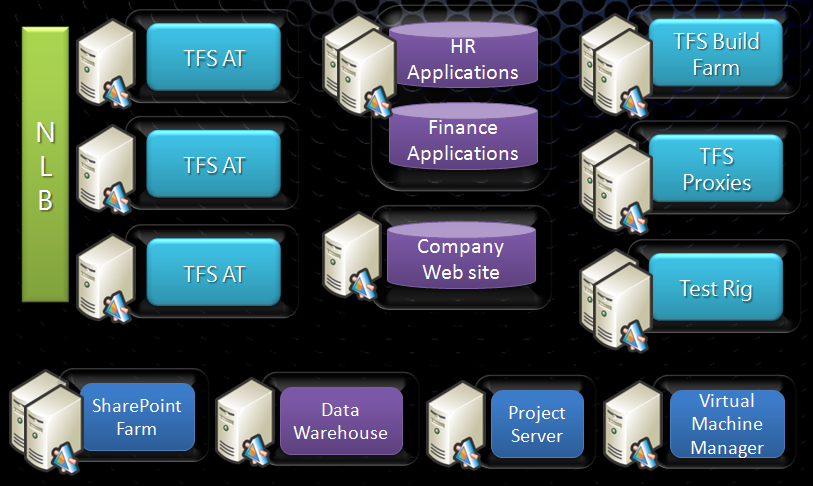This screenshot has height=486, width=813.
Task: Click the Test Rig box
Action: pos(716,287)
